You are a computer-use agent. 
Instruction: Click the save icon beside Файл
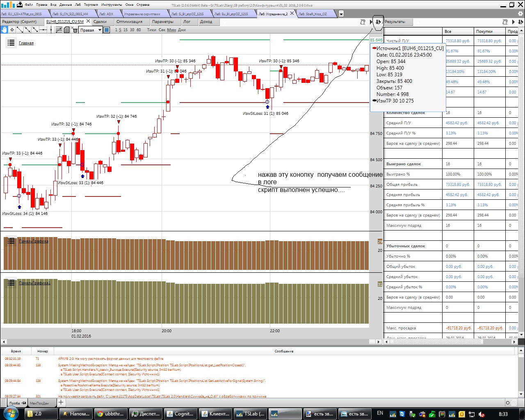tap(19, 5)
